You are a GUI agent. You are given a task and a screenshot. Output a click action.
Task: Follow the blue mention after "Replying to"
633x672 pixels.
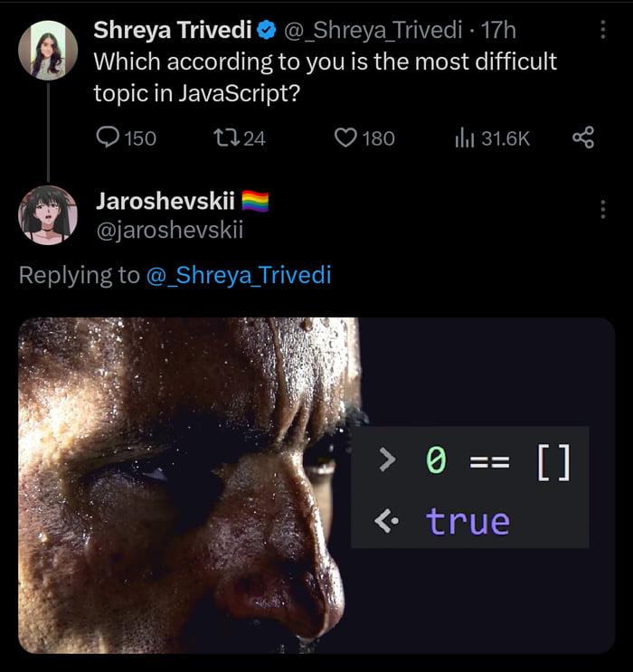(239, 275)
